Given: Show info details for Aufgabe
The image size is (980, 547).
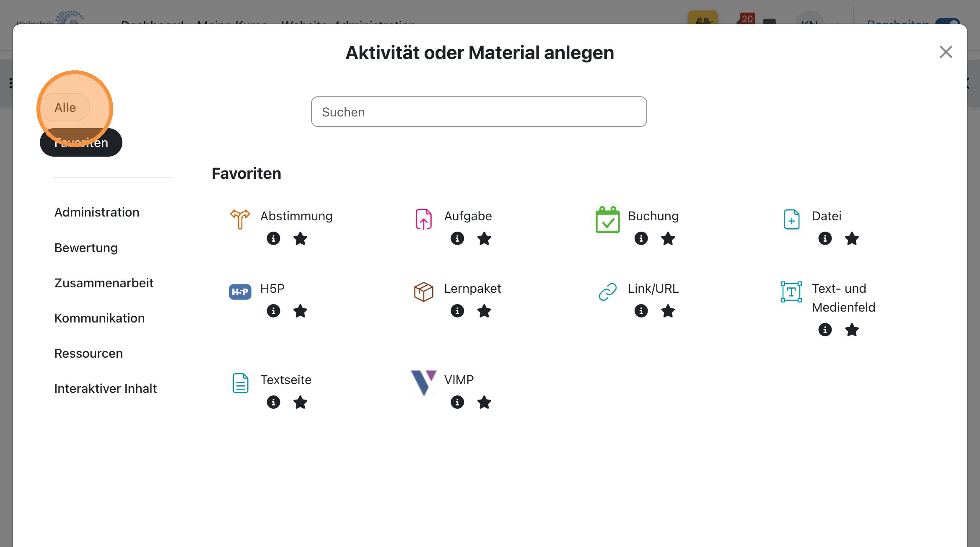Looking at the screenshot, I should point(457,239).
